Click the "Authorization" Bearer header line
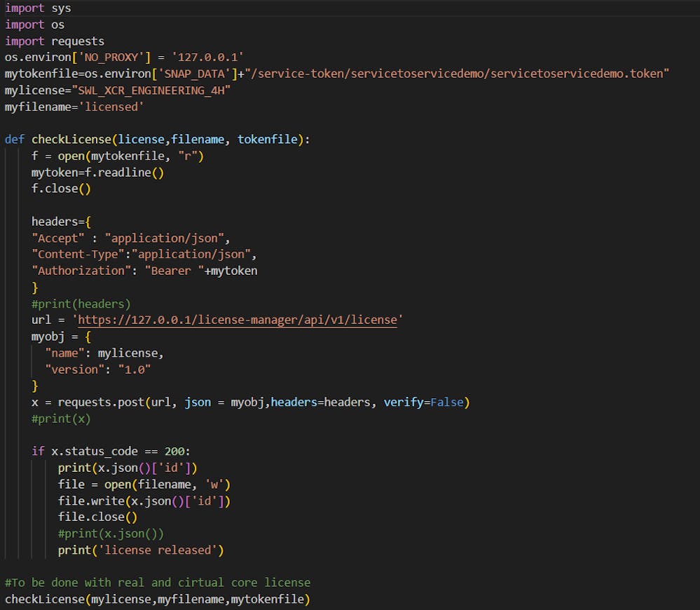The width and height of the screenshot is (700, 610). [144, 271]
